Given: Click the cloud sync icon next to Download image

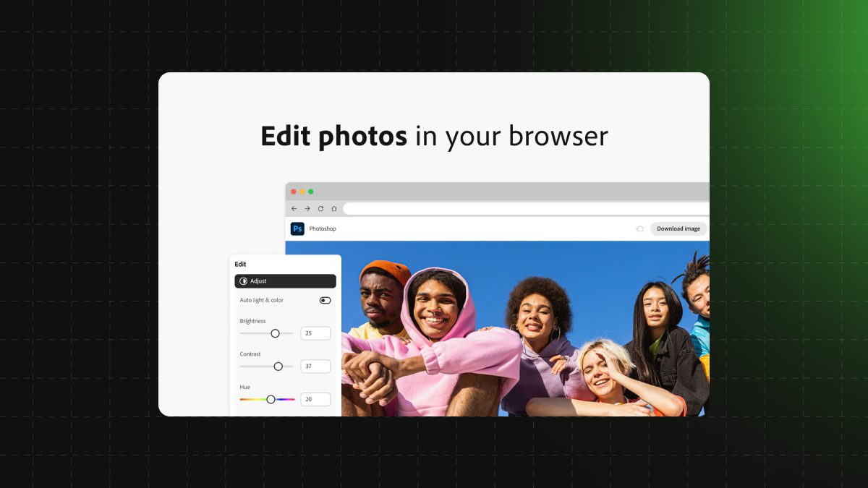Looking at the screenshot, I should point(639,228).
